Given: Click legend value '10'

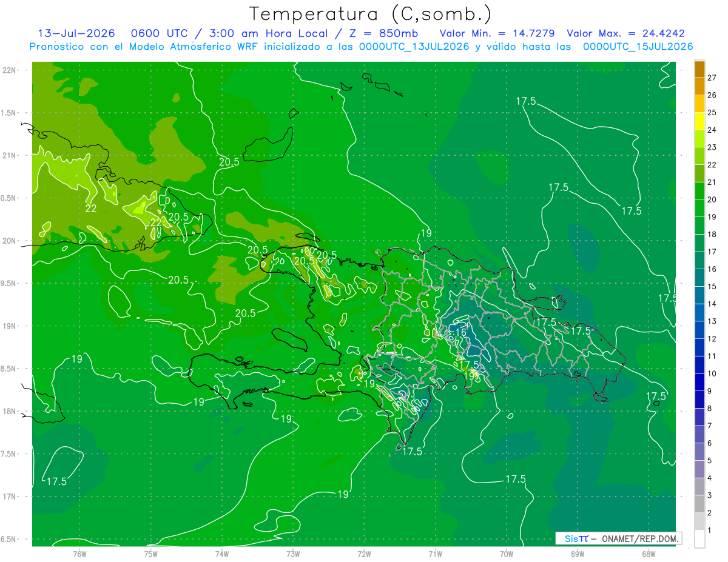Looking at the screenshot, I should coord(713,373).
